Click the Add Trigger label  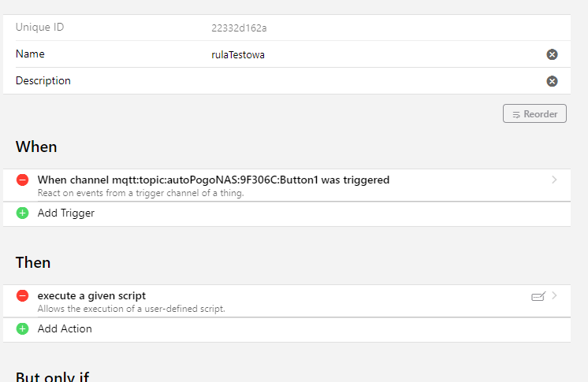pos(66,213)
